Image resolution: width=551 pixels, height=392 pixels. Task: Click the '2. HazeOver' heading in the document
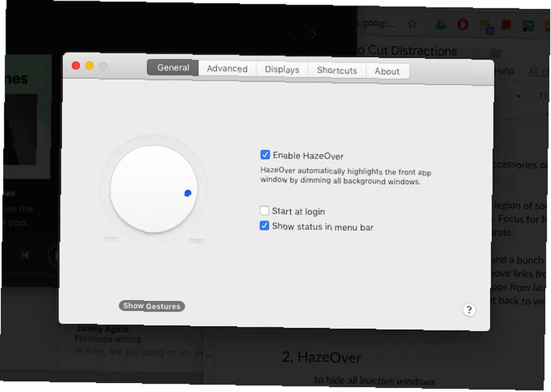coord(322,357)
